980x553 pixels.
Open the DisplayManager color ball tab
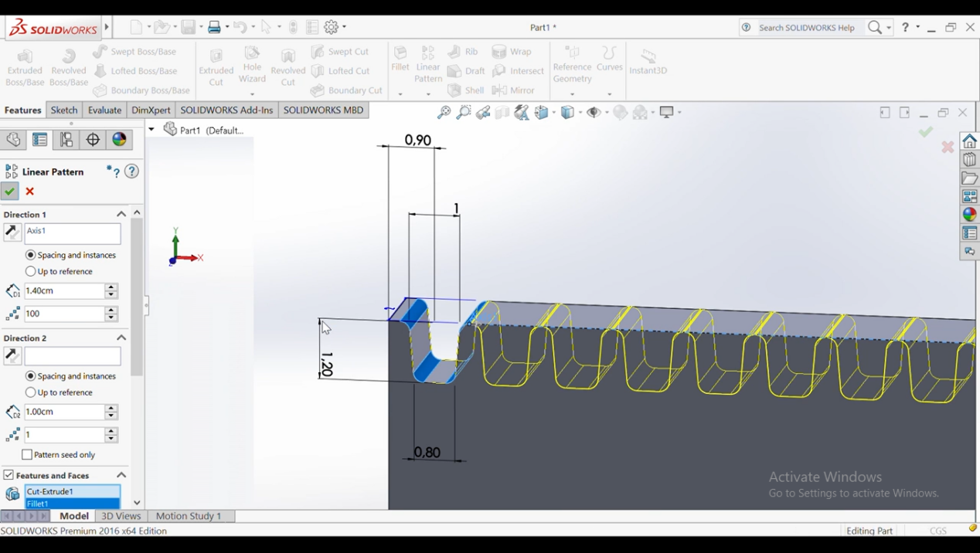119,140
